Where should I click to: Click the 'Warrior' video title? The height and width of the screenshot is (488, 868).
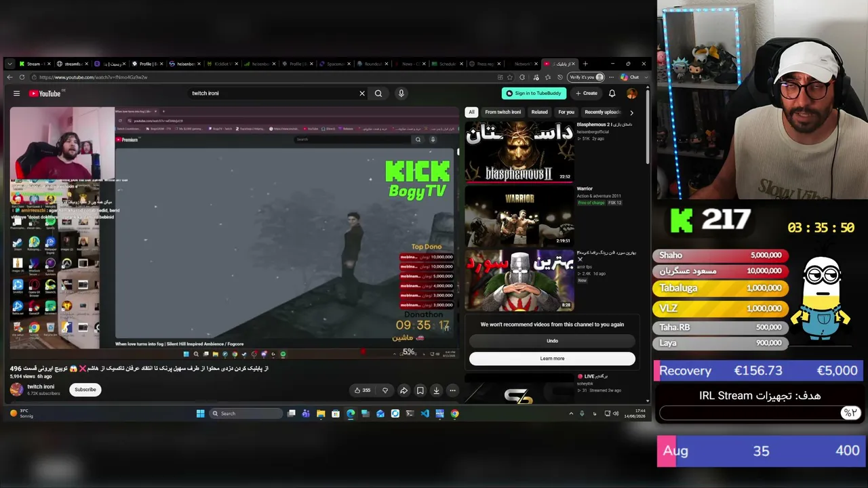point(585,188)
